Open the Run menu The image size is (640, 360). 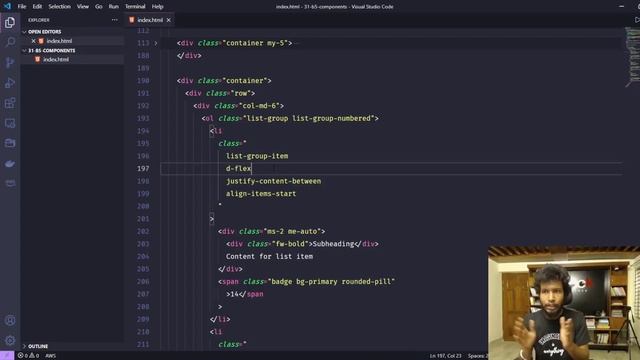pyautogui.click(x=114, y=7)
